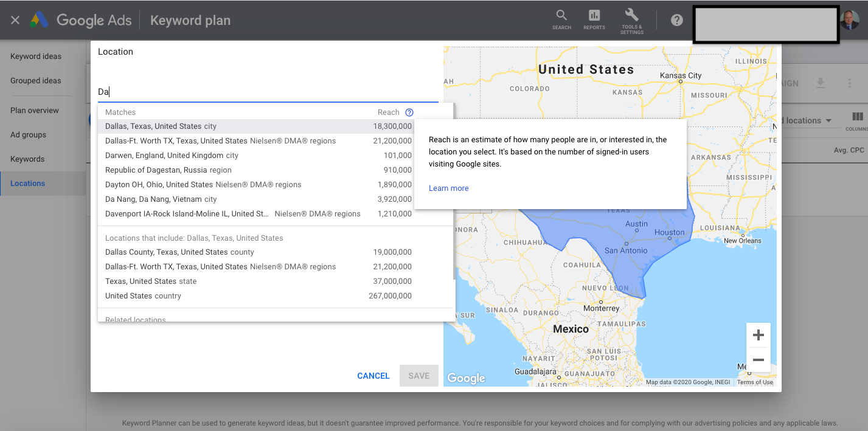Select United States country
Screen dimensions: 868x431
click(x=275, y=296)
